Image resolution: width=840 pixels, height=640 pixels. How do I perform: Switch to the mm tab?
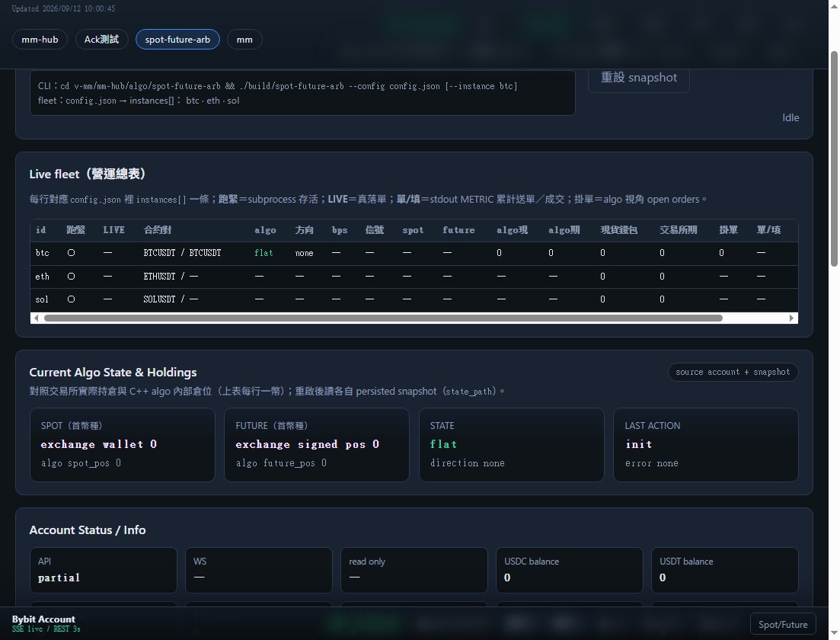[244, 39]
